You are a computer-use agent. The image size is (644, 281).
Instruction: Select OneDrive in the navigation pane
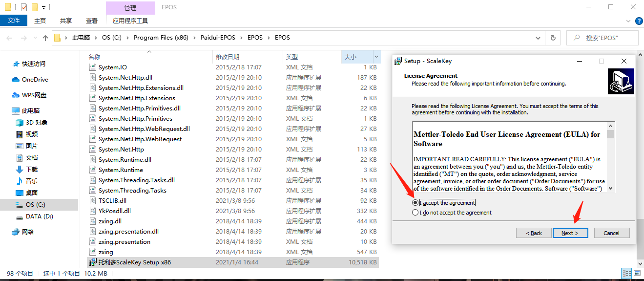[35, 80]
